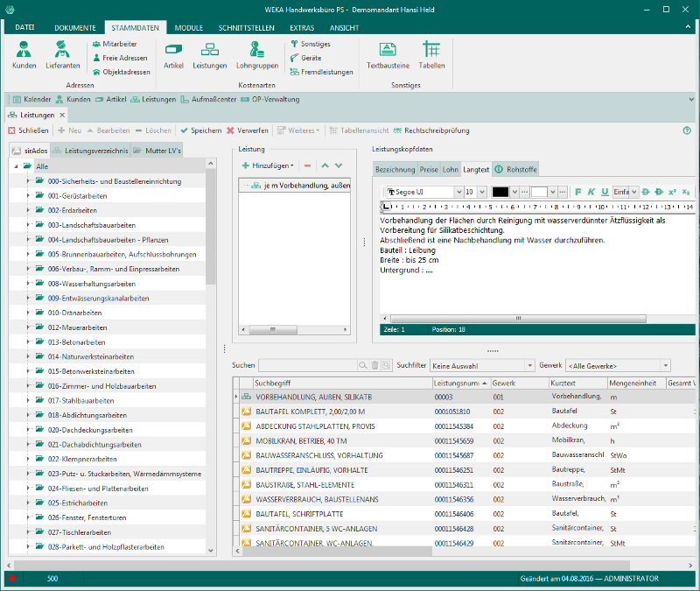This screenshot has width=700, height=591.
Task: Toggle underline formatting in Langtext editor
Action: [605, 192]
